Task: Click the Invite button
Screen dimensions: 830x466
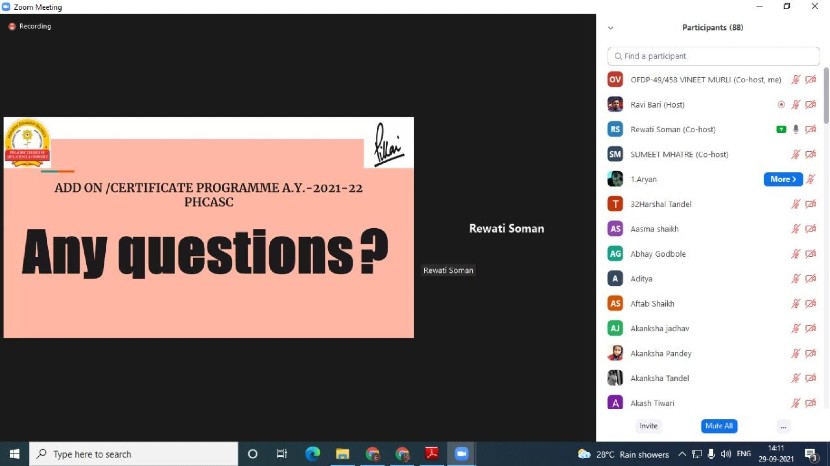Action: tap(649, 426)
